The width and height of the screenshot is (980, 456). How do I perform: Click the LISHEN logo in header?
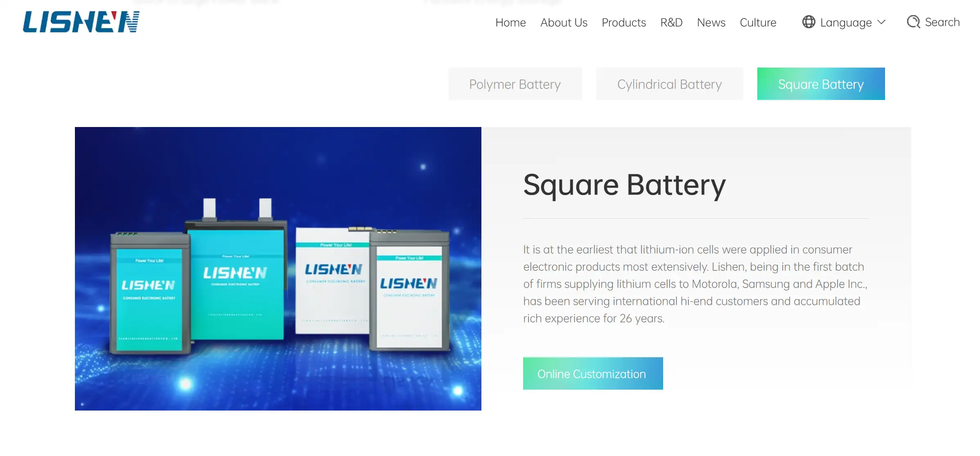tap(81, 22)
